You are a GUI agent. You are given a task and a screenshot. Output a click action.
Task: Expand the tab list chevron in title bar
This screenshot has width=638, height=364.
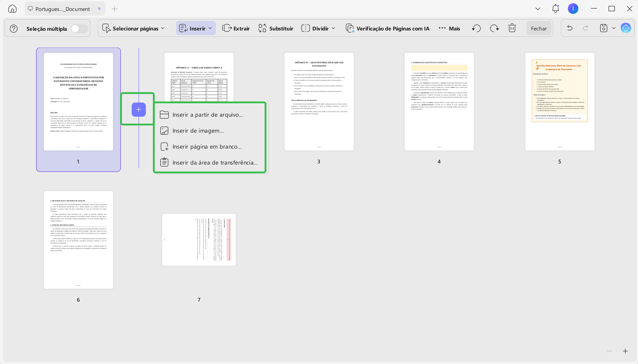pyautogui.click(x=538, y=9)
